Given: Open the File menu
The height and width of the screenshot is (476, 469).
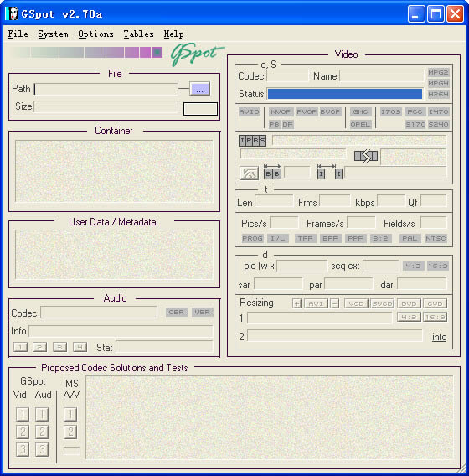Looking at the screenshot, I should 18,34.
